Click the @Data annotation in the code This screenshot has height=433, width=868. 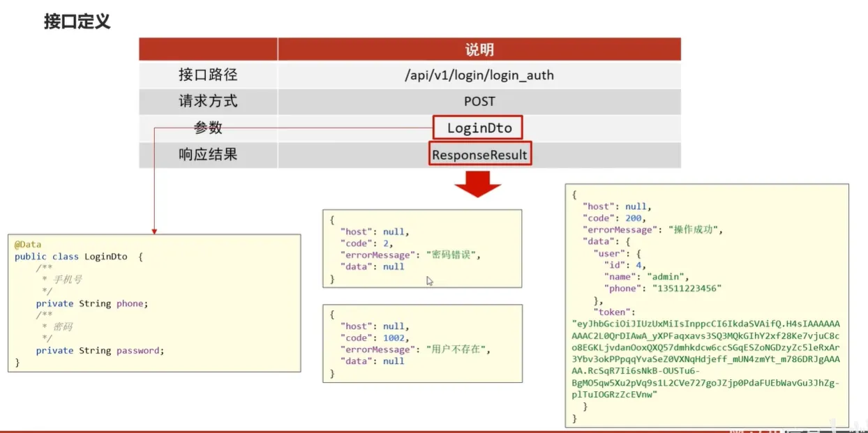point(28,245)
